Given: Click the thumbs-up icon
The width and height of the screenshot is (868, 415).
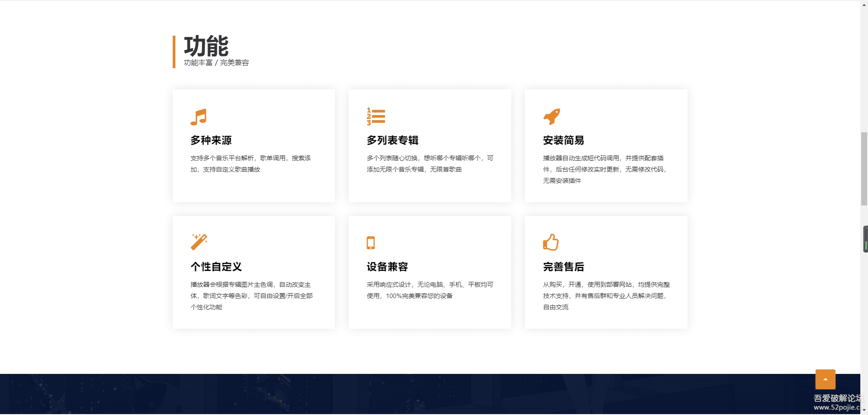Looking at the screenshot, I should click(551, 242).
